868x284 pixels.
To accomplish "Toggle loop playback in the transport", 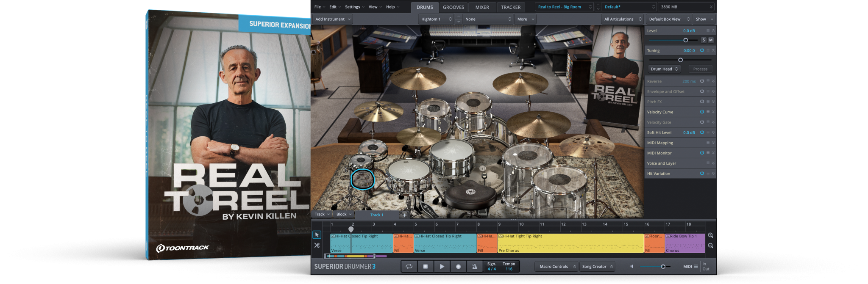I will [x=409, y=267].
